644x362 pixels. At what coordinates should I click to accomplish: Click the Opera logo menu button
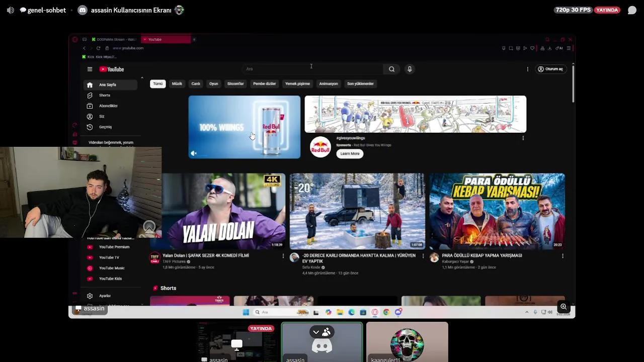click(75, 39)
